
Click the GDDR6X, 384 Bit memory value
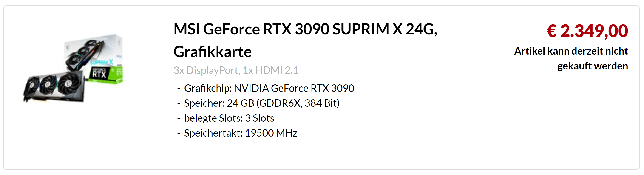[298, 103]
